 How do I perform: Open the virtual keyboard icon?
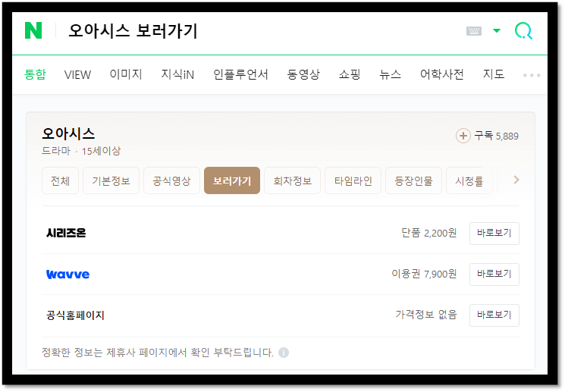473,31
